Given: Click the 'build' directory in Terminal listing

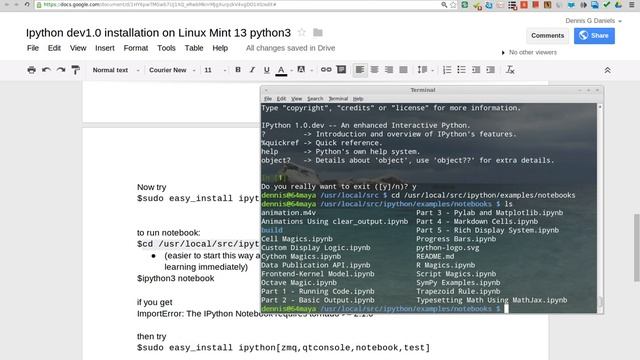Looking at the screenshot, I should point(272,230).
